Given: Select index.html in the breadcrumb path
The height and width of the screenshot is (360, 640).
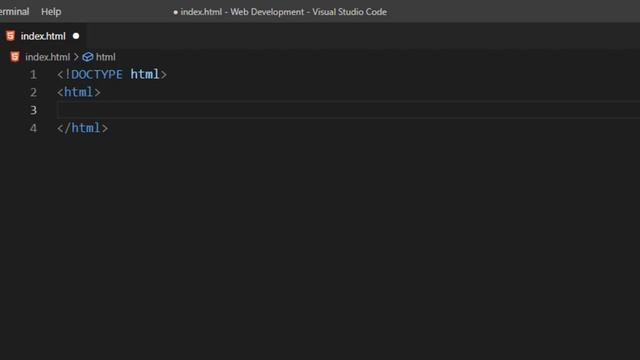Looking at the screenshot, I should [x=47, y=57].
